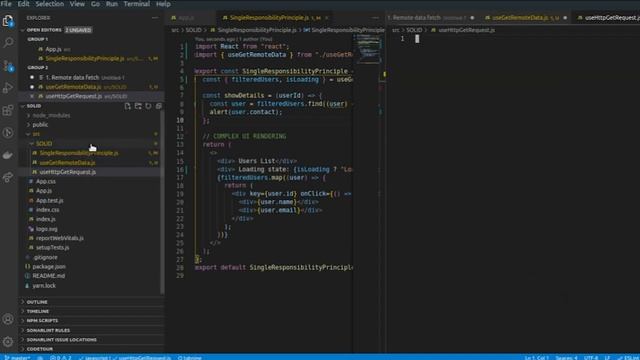Screen dimensions: 640x360
Task: Open the Source Control view
Action: tap(8, 65)
